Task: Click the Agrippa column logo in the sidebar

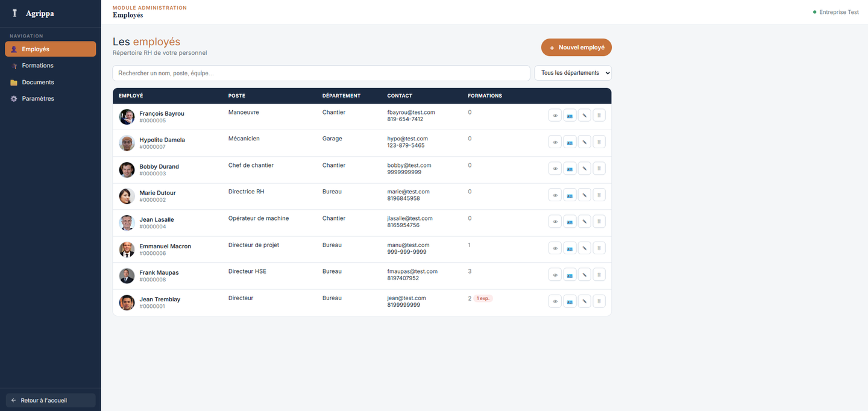Action: click(x=15, y=13)
